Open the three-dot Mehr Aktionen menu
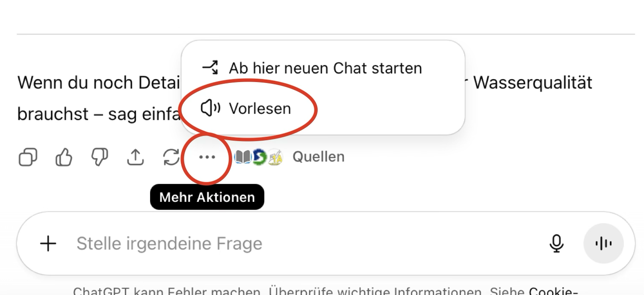 [x=207, y=157]
